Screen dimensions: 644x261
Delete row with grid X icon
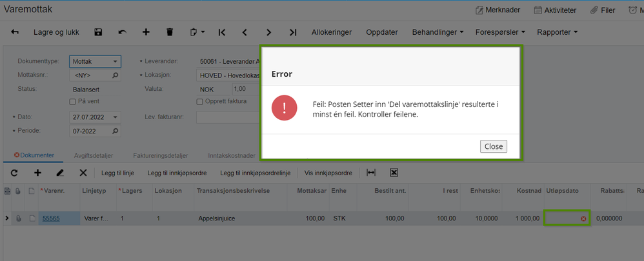coord(83,173)
